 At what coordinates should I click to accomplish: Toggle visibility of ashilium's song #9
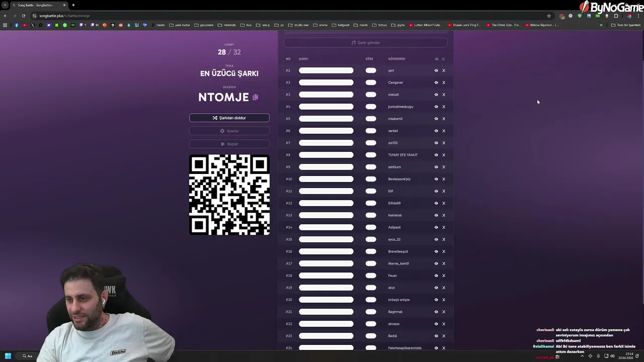point(436,167)
